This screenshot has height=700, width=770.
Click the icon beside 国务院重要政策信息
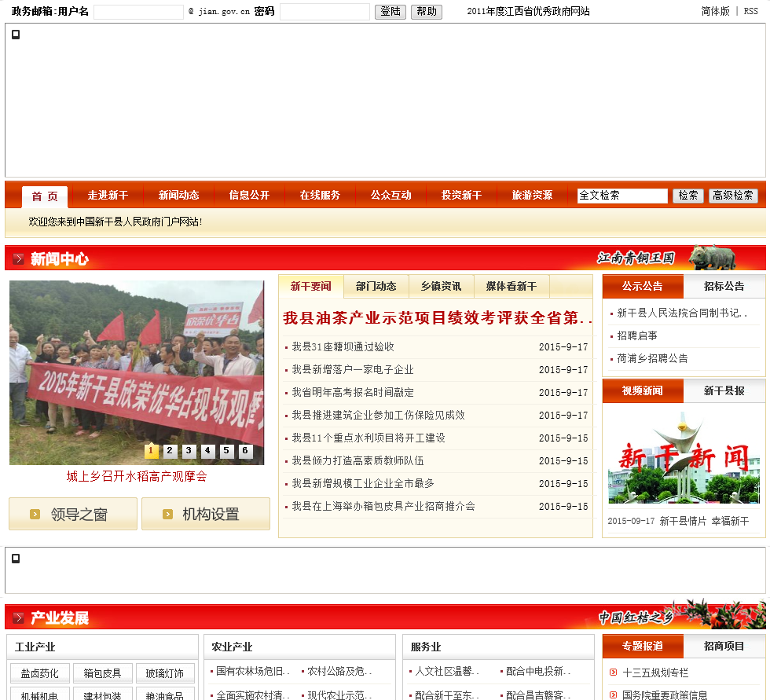pyautogui.click(x=613, y=695)
